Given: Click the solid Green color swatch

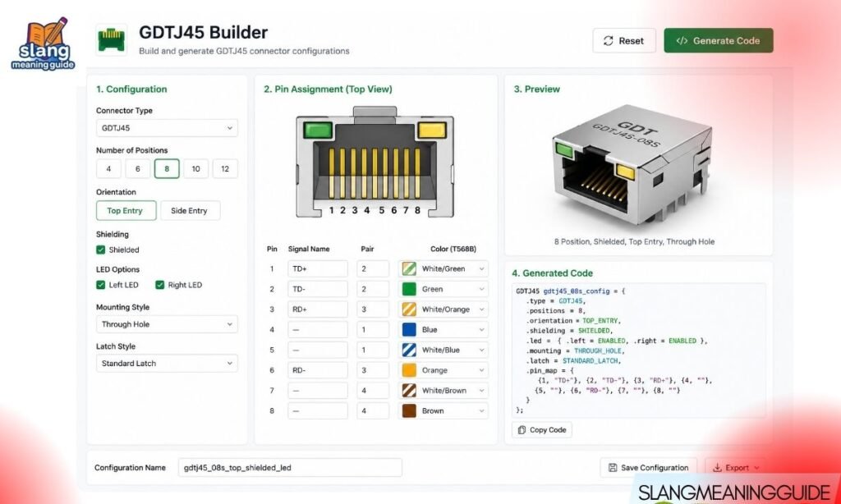Looking at the screenshot, I should click(x=409, y=289).
